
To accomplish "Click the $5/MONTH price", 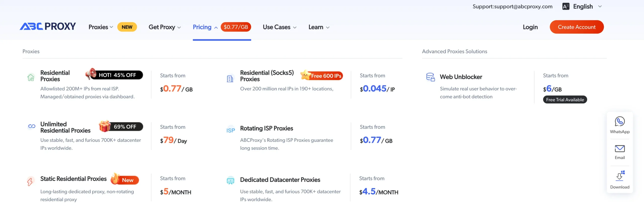I will click(x=176, y=192).
